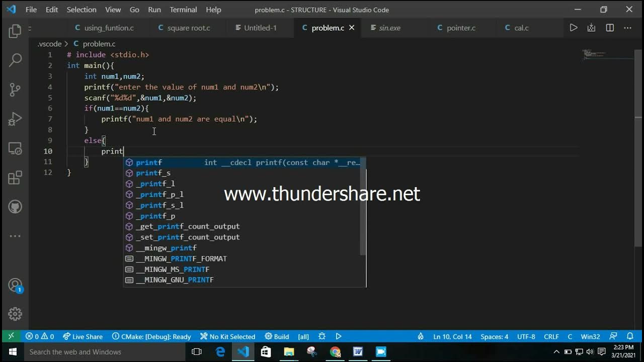
Task: Launch CMake target play icon in status bar
Action: point(339,336)
